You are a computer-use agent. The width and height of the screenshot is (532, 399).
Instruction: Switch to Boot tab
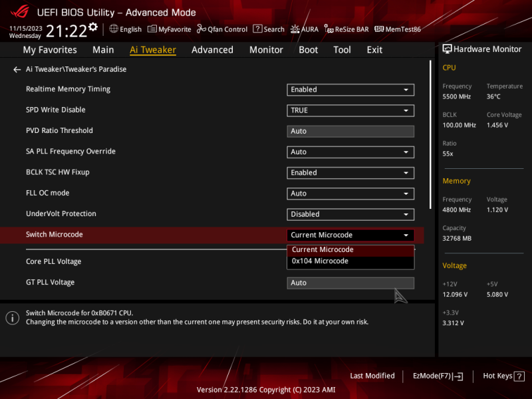308,50
